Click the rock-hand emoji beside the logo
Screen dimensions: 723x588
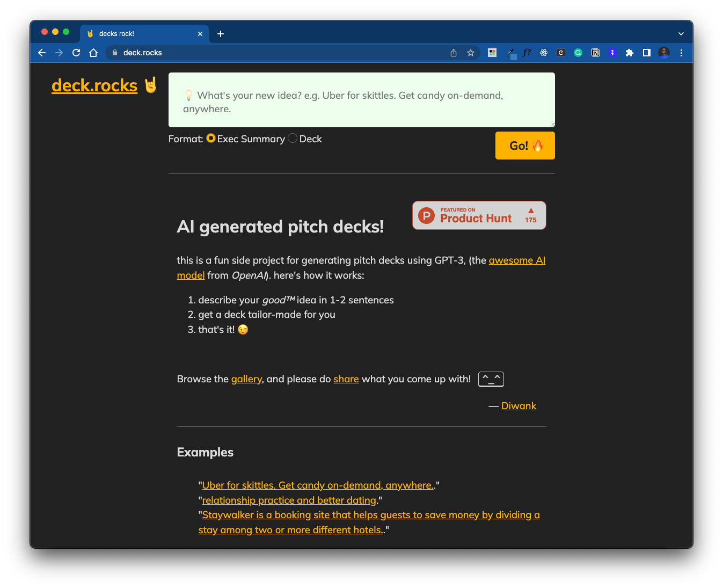pyautogui.click(x=151, y=85)
